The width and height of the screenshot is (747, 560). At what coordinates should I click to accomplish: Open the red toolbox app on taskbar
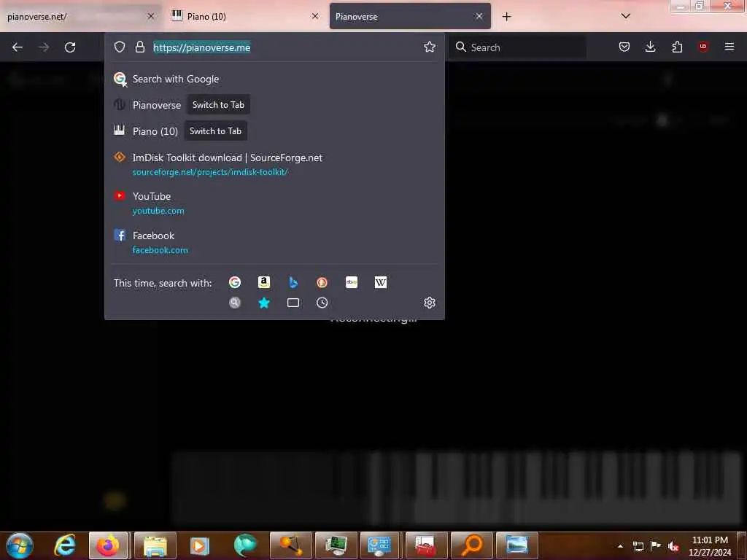click(x=426, y=545)
